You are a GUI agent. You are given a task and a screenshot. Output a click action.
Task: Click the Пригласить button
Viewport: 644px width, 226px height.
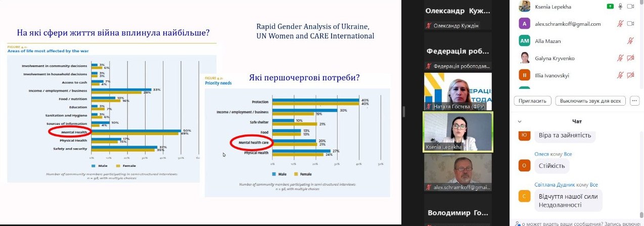pos(532,101)
